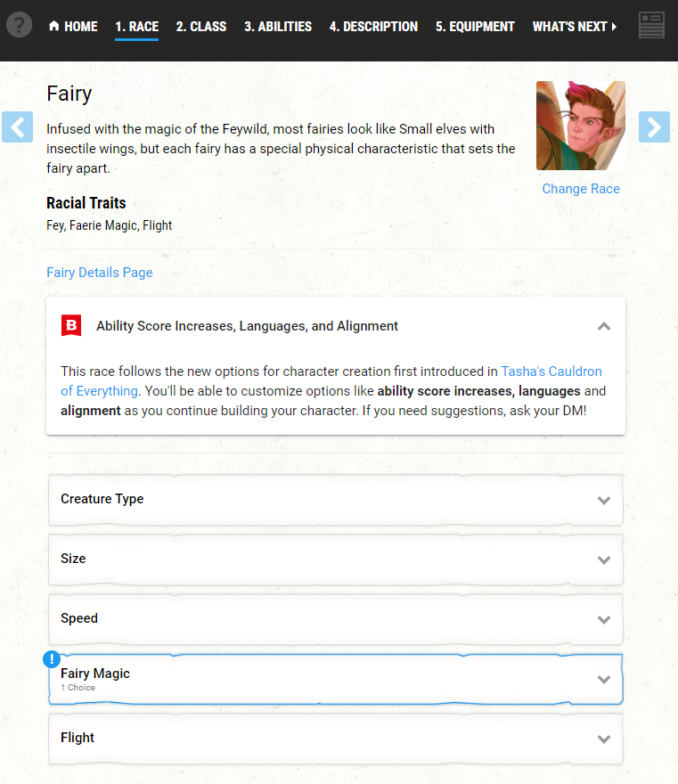The height and width of the screenshot is (784, 678).
Task: Click the character sheet icon top right
Action: point(651,25)
